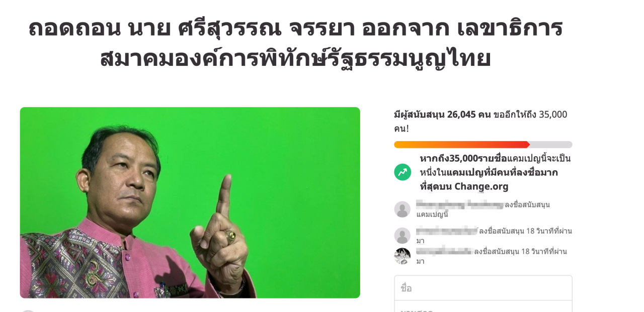Click the filled orange-red progress bar

[x=461, y=145]
